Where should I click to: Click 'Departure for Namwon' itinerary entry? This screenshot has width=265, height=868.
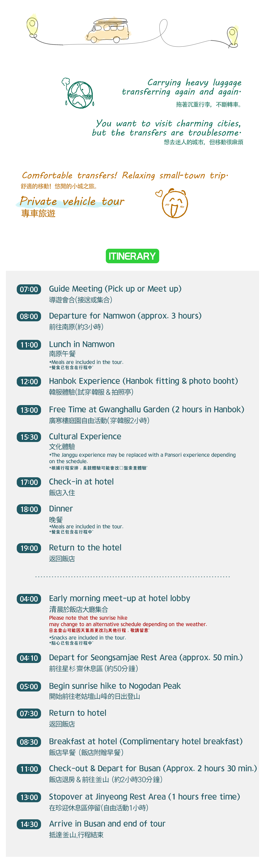pyautogui.click(x=125, y=316)
